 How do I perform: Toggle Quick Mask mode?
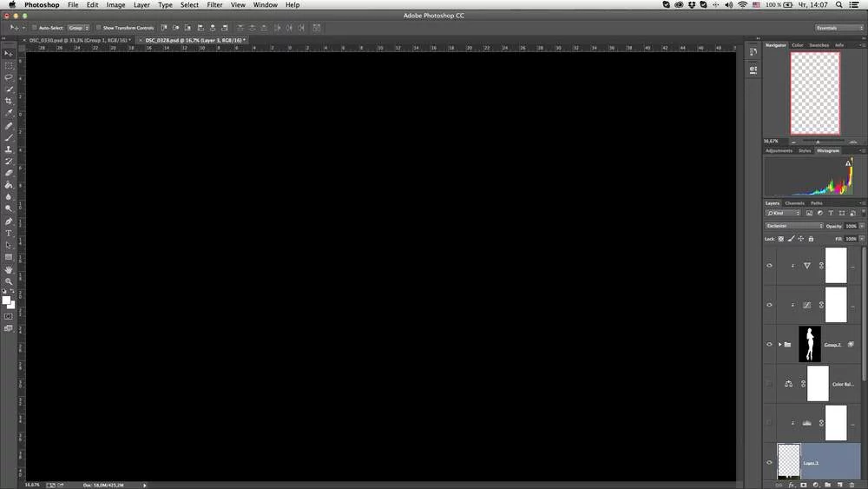[9, 316]
